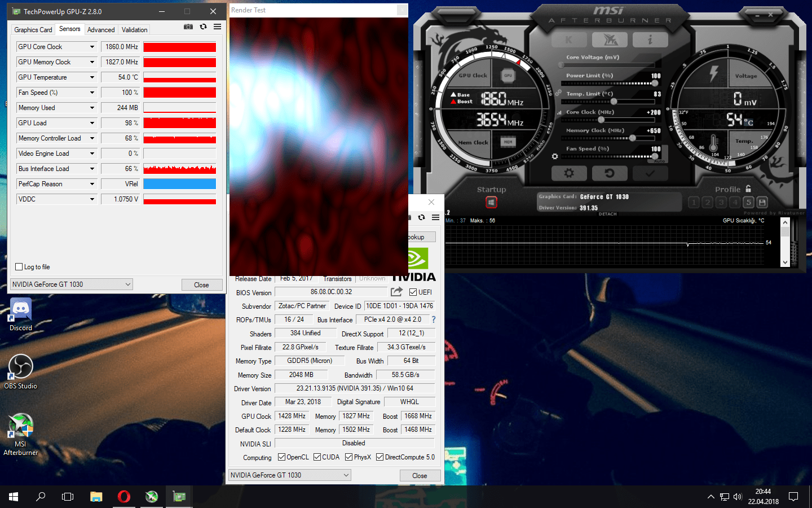
Task: Refresh sensors in the GPU-Z Sensors window
Action: pos(203,27)
